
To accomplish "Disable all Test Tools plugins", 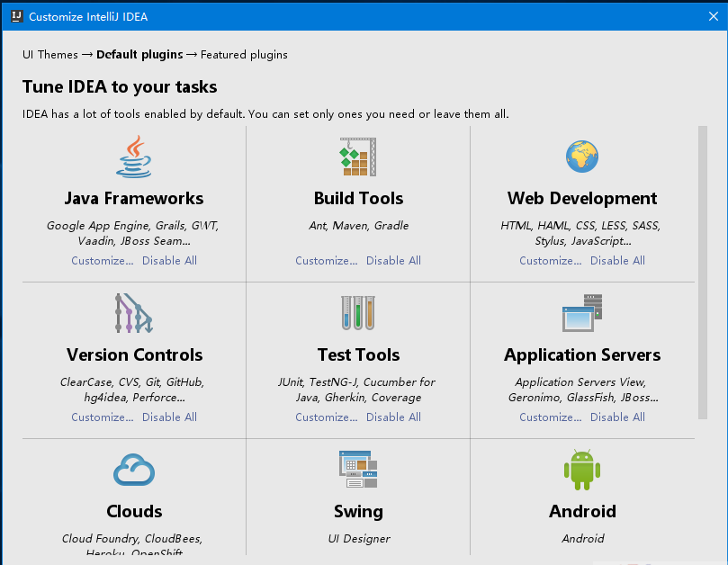I will 394,417.
